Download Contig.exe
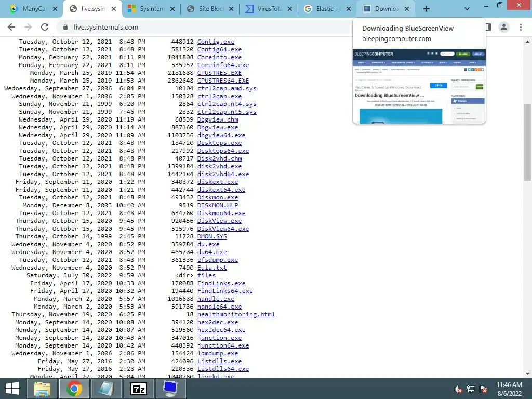Screen dimensions: 532x399 (x=216, y=42)
